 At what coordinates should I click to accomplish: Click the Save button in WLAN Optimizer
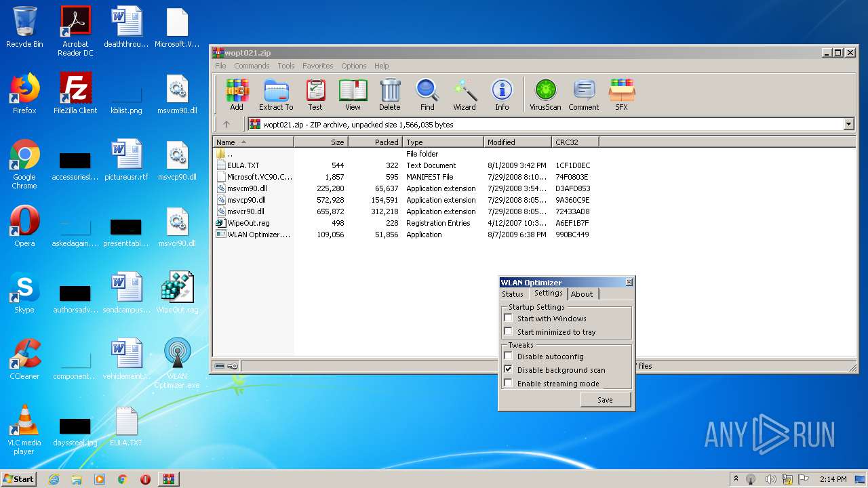pyautogui.click(x=605, y=400)
